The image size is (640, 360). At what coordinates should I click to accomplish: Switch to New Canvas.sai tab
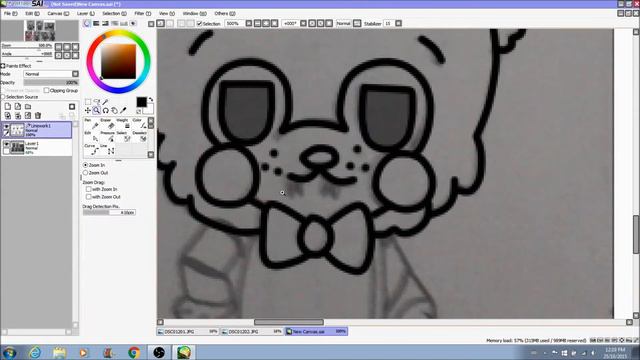316,331
